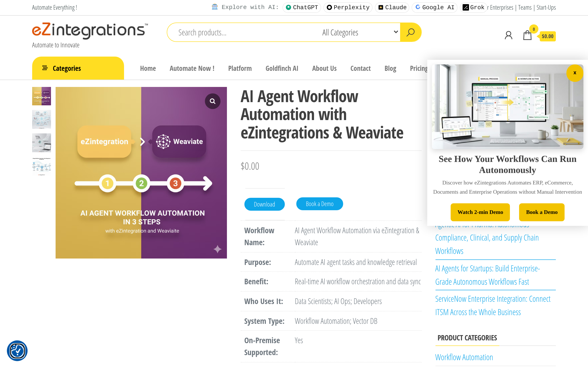The width and height of the screenshot is (588, 368).
Task: Click yellow Book a Demo in popup
Action: pos(542,212)
